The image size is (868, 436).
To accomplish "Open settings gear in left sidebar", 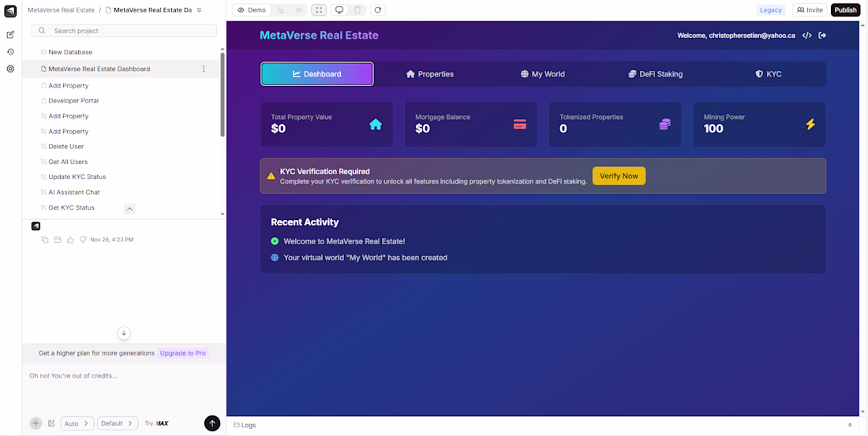I will click(10, 69).
